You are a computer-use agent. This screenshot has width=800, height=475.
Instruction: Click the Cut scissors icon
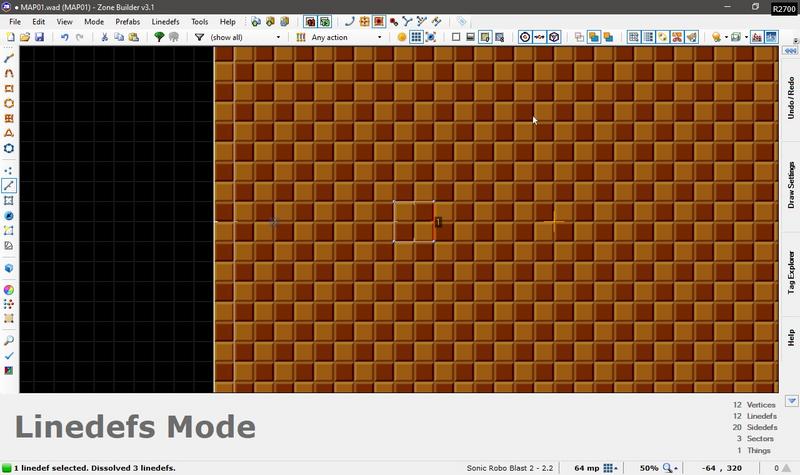(105, 37)
